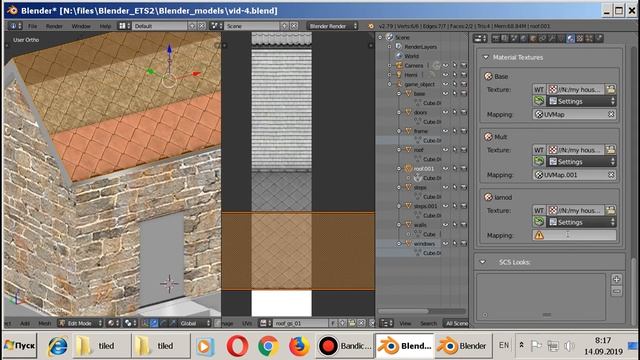Toggle visibility of doors object
This screenshot has height=360, width=640.
pyautogui.click(x=445, y=112)
